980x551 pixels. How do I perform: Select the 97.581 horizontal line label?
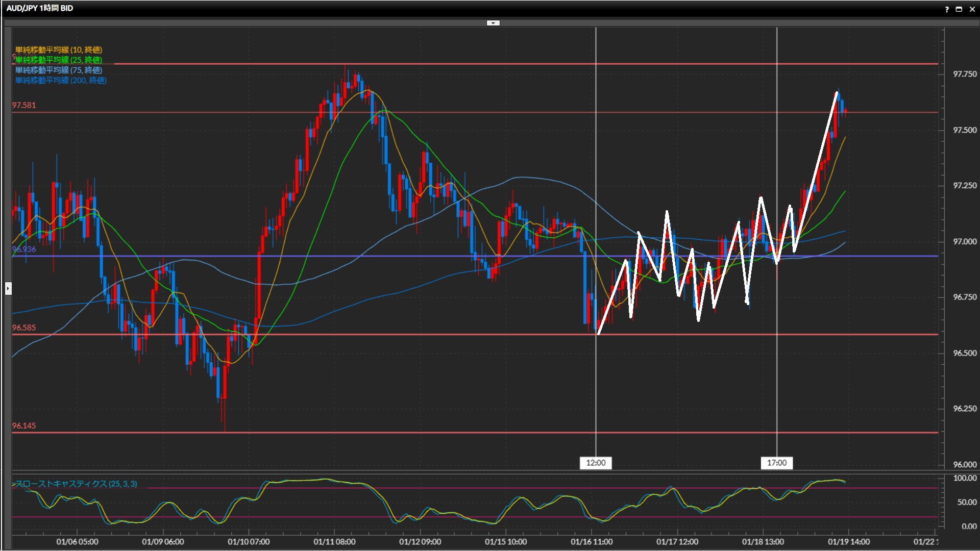pyautogui.click(x=24, y=105)
